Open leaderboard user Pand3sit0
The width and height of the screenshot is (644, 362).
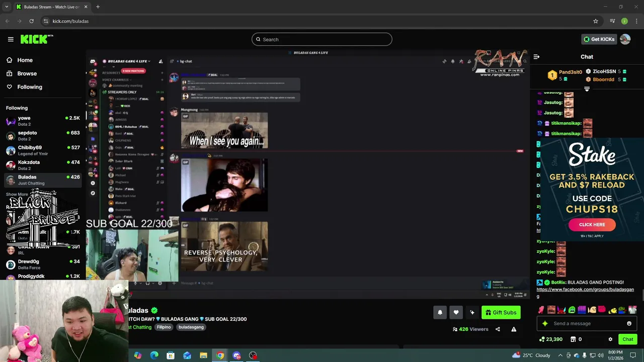(571, 72)
